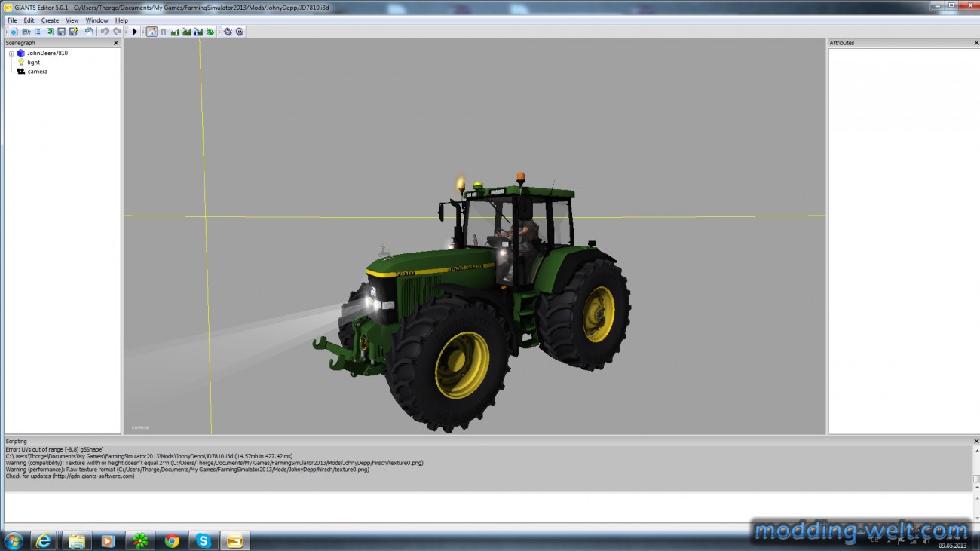Open the media player taskbar icon
The height and width of the screenshot is (551, 980).
pyautogui.click(x=108, y=540)
